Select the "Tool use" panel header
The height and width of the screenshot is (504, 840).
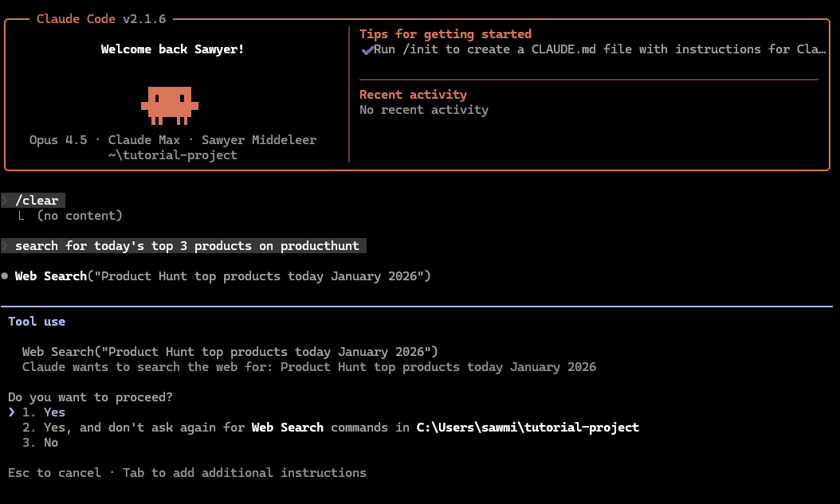coord(37,322)
